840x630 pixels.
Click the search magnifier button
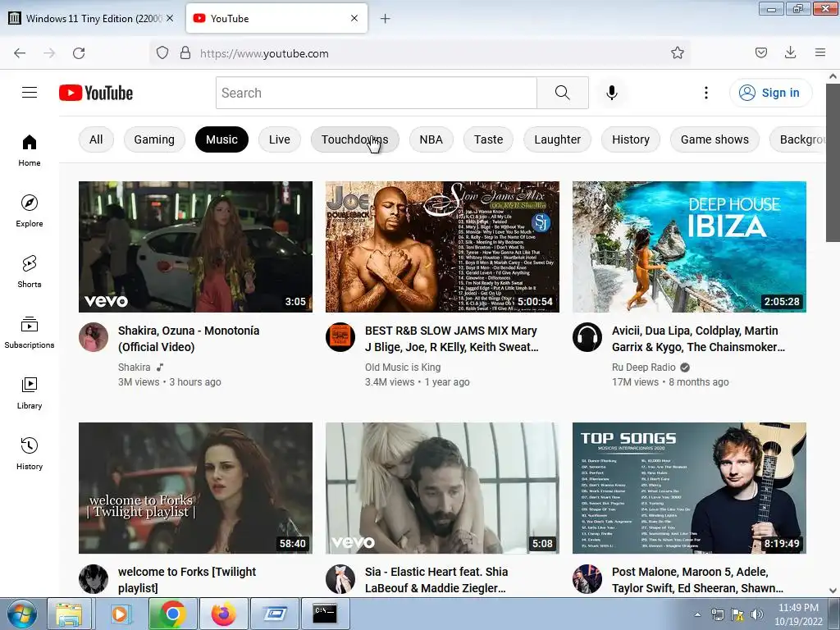click(563, 93)
